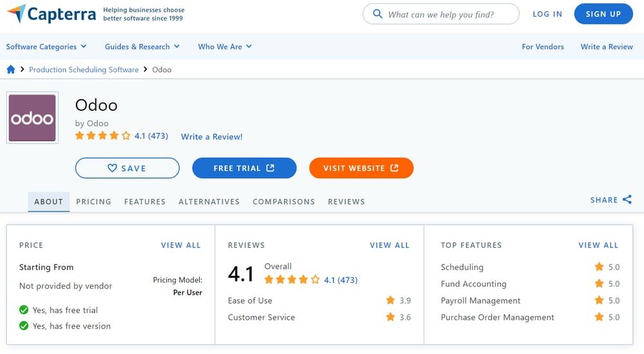The image size is (644, 354).
Task: Type in the search field
Action: tap(448, 14)
